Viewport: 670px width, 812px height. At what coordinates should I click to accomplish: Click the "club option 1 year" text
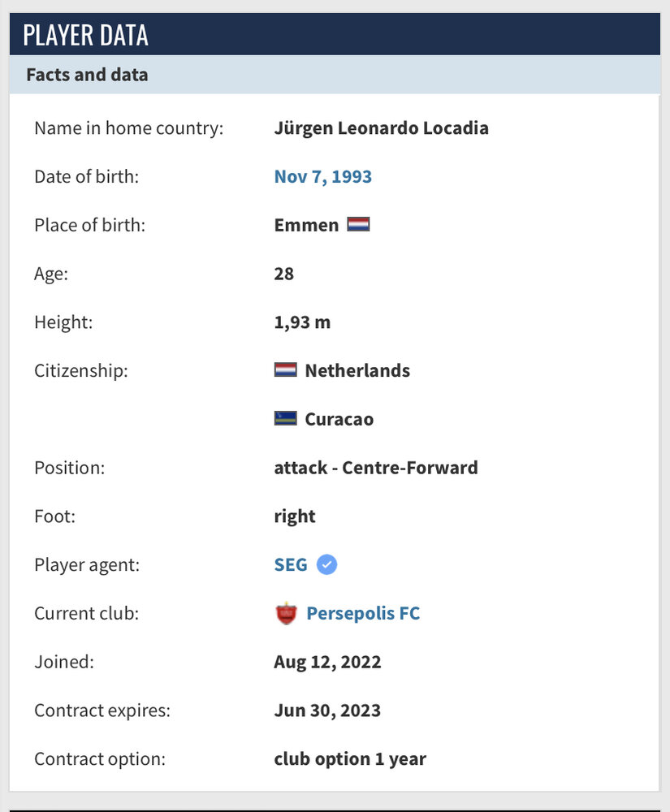(350, 759)
